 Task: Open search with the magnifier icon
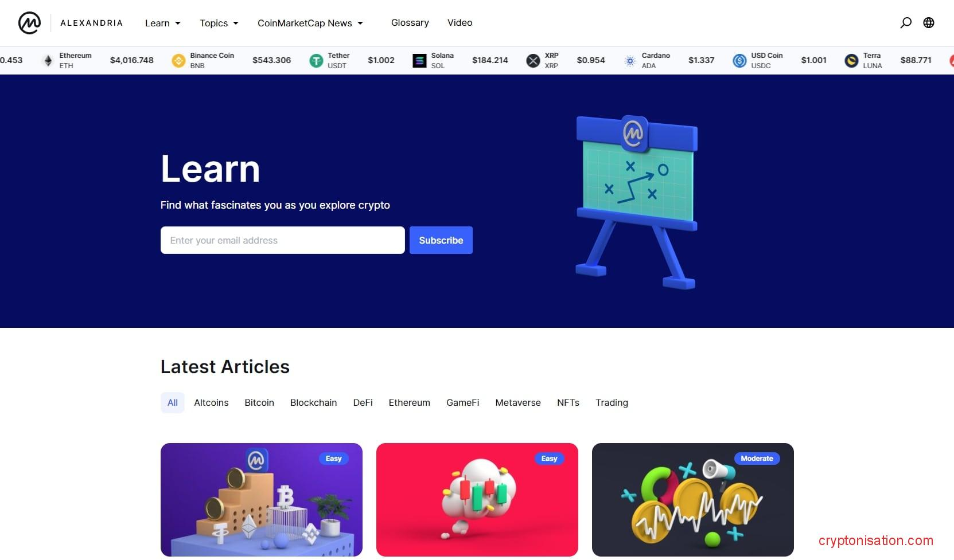(906, 23)
